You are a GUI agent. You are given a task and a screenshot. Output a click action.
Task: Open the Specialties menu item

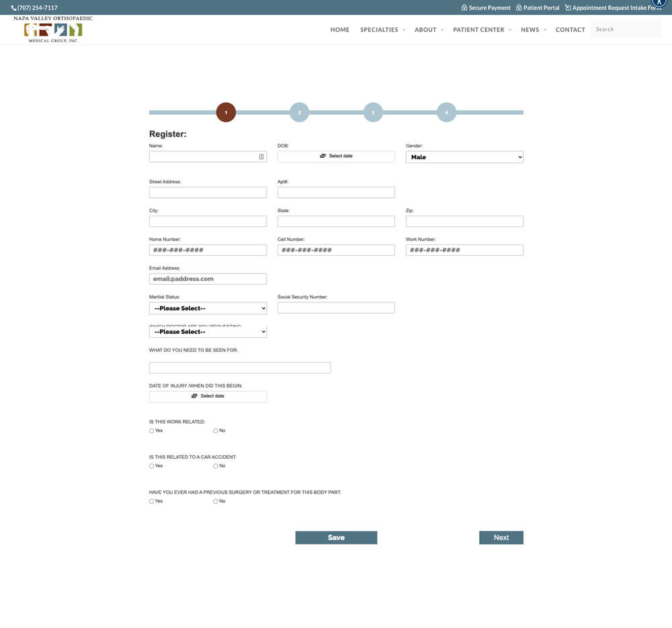pyautogui.click(x=379, y=30)
